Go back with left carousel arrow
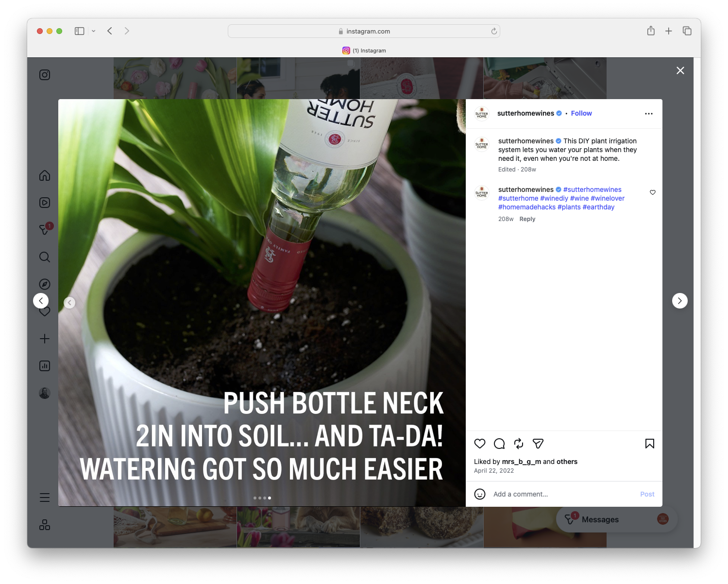This screenshot has width=728, height=584. [69, 302]
